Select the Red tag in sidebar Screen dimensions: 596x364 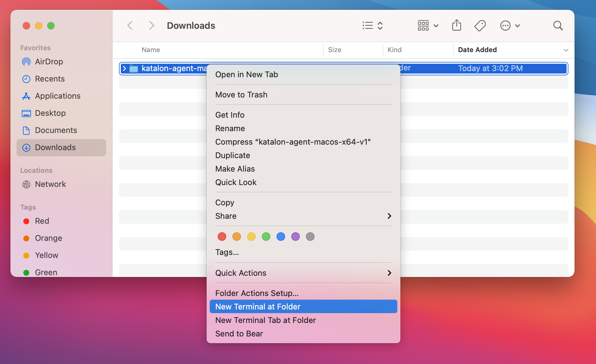pyautogui.click(x=42, y=221)
